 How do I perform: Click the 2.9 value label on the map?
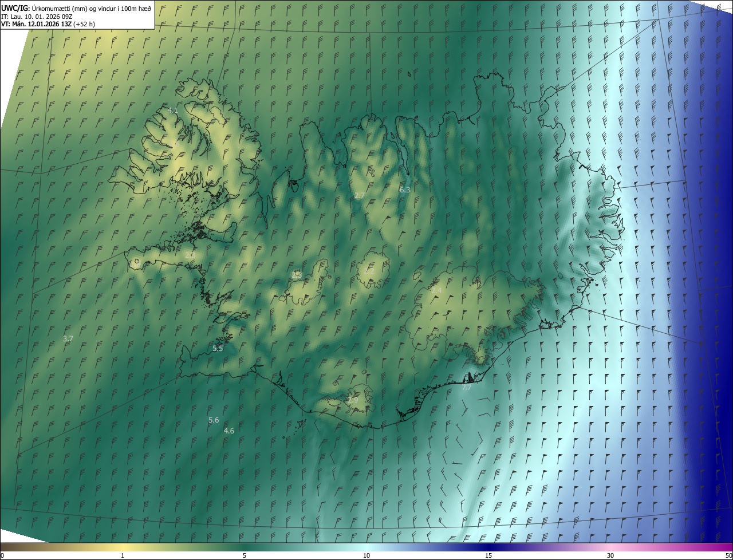[x=353, y=400]
